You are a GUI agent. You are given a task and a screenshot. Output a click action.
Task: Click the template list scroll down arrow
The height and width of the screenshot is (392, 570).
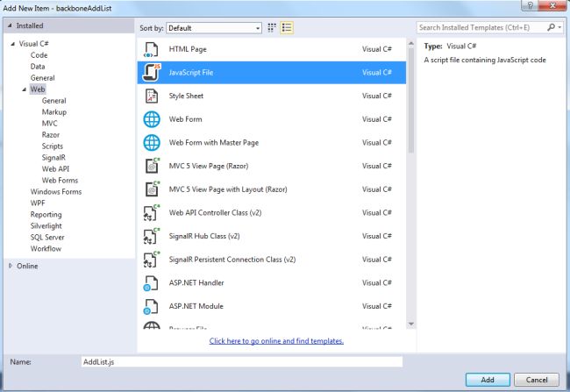411,324
